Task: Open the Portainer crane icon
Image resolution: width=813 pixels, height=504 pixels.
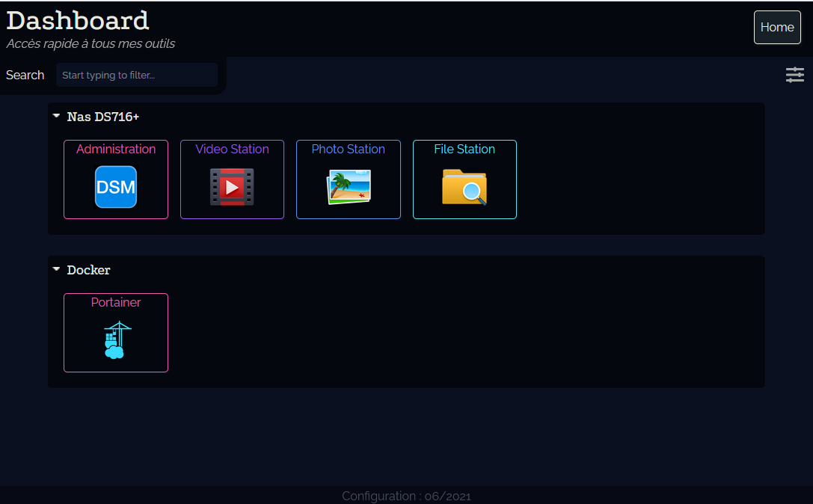Action: (x=117, y=340)
